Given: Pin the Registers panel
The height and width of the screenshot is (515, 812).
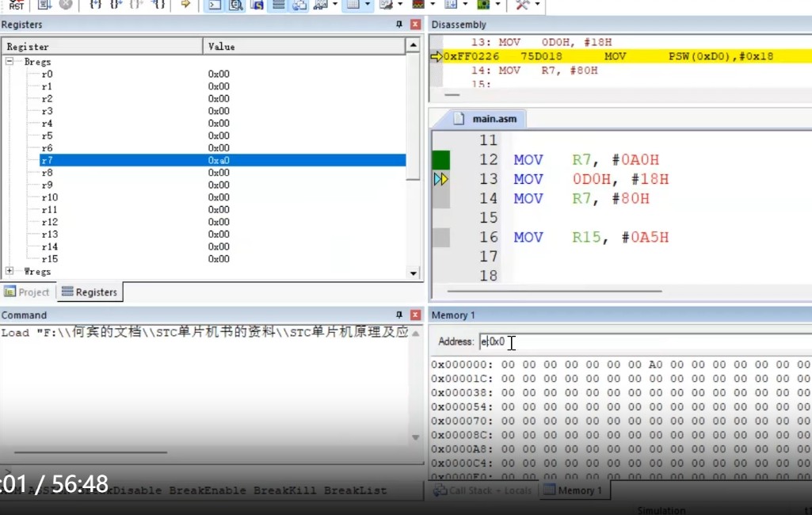Looking at the screenshot, I should point(399,25).
